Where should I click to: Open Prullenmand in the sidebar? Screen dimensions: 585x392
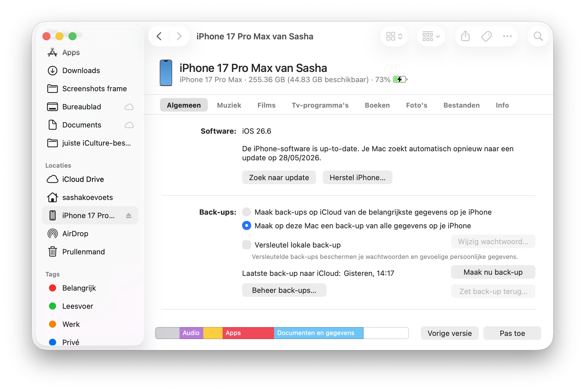(x=90, y=252)
